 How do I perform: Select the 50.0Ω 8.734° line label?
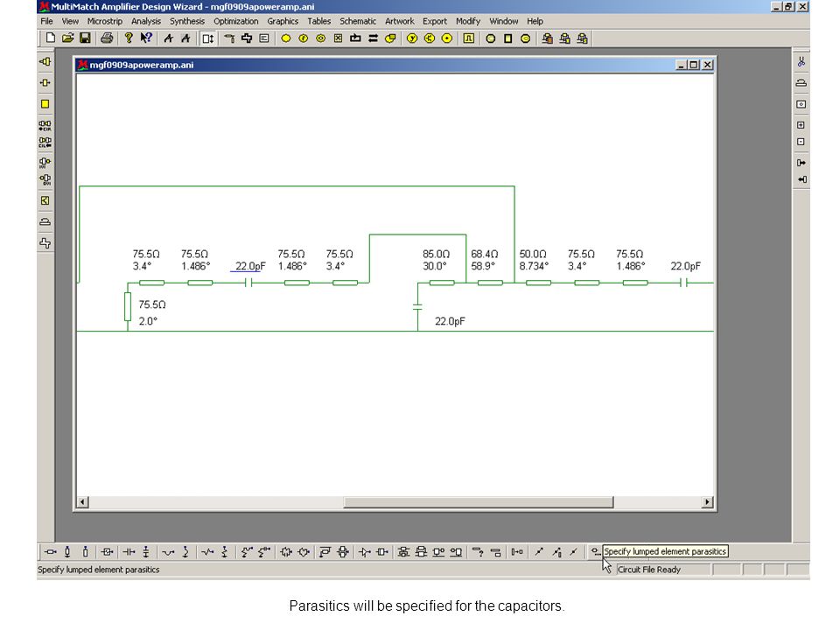pos(534,260)
